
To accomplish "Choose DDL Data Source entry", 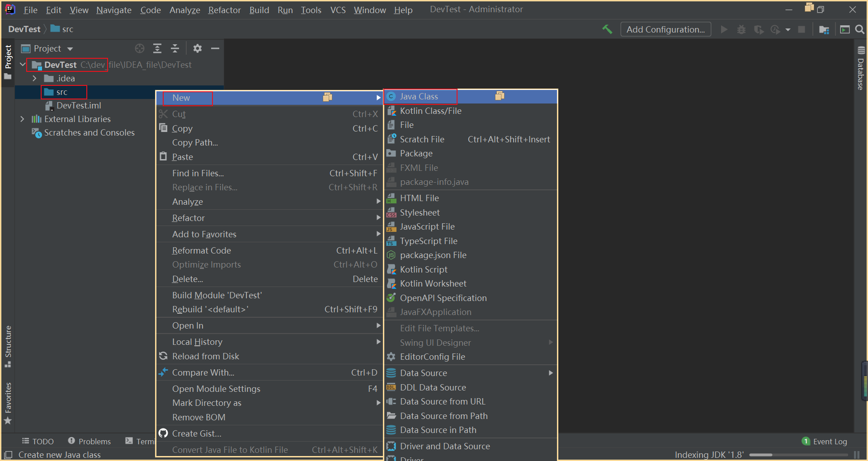I will pyautogui.click(x=471, y=387).
